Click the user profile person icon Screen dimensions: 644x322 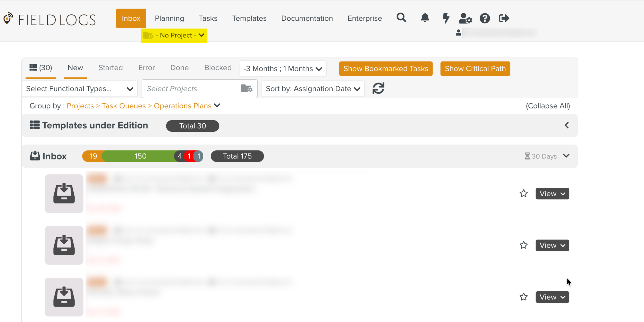(458, 33)
